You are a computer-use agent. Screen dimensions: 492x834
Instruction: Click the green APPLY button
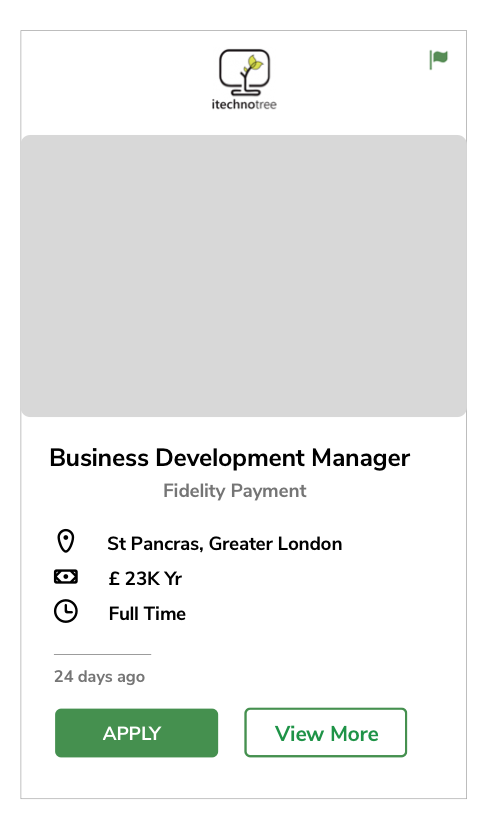136,733
